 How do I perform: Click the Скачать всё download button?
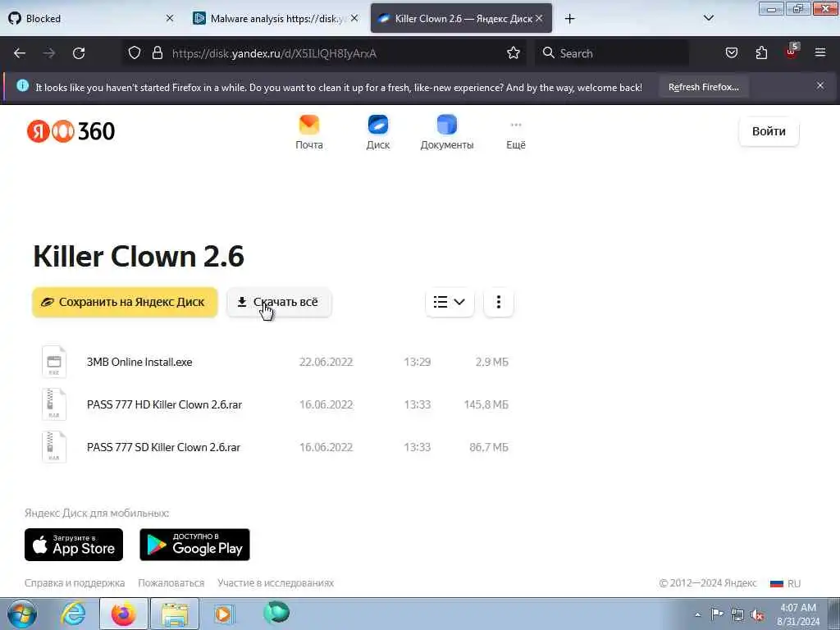(279, 302)
